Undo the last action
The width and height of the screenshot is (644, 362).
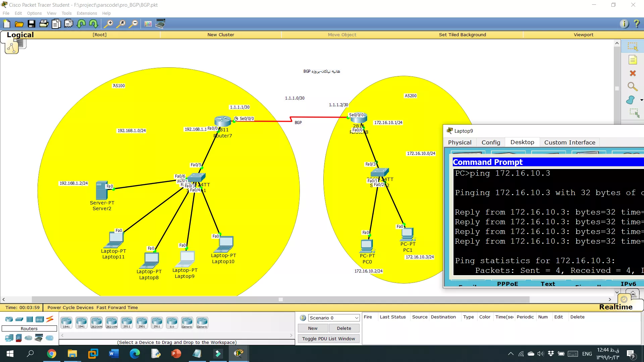point(81,24)
